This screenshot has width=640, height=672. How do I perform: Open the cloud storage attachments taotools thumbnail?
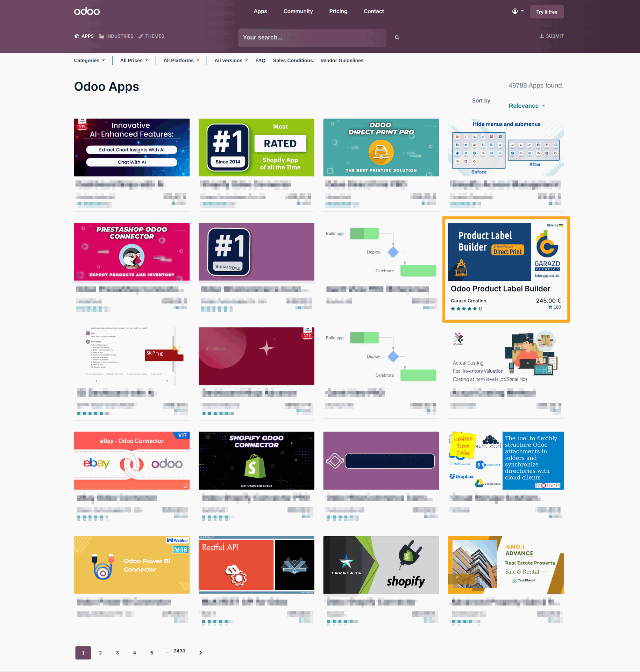click(x=506, y=461)
